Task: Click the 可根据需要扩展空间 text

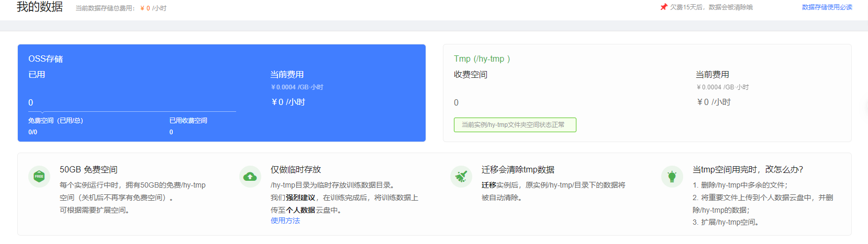Action: pyautogui.click(x=94, y=210)
